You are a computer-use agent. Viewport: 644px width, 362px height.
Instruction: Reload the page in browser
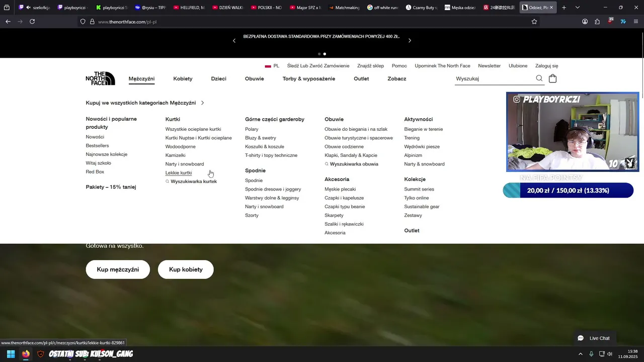[32, 22]
